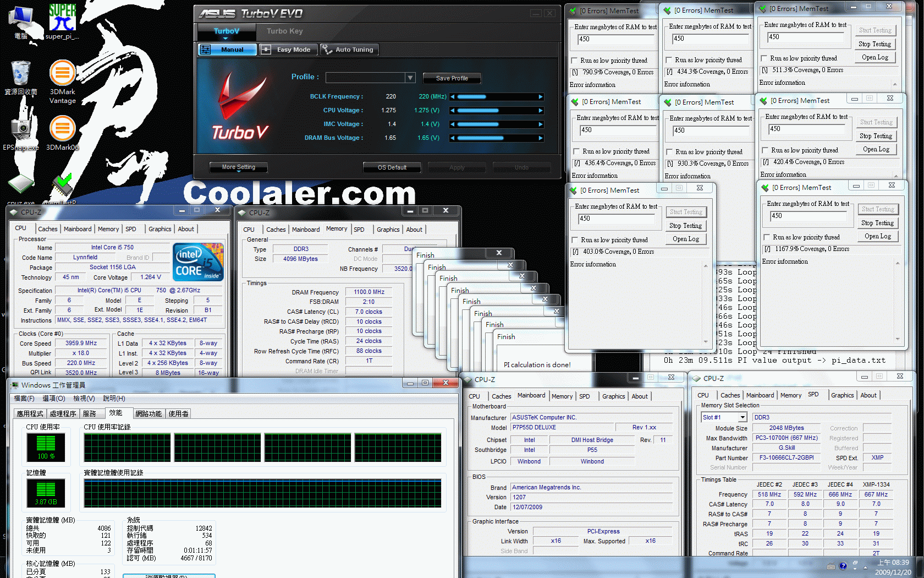The height and width of the screenshot is (578, 924).
Task: Switch to 網路功能 tab in Task Manager
Action: (x=148, y=413)
